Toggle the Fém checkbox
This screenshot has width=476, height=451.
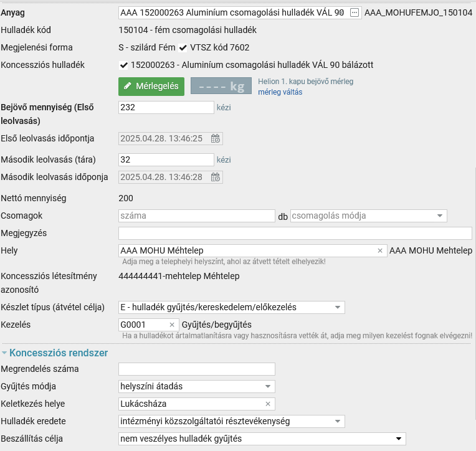[x=183, y=47]
